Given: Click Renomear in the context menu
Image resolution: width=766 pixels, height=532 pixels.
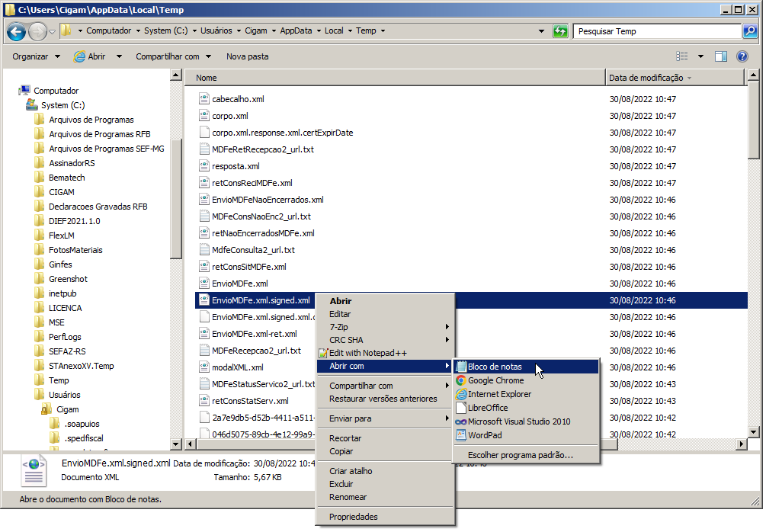Looking at the screenshot, I should [x=385, y=497].
